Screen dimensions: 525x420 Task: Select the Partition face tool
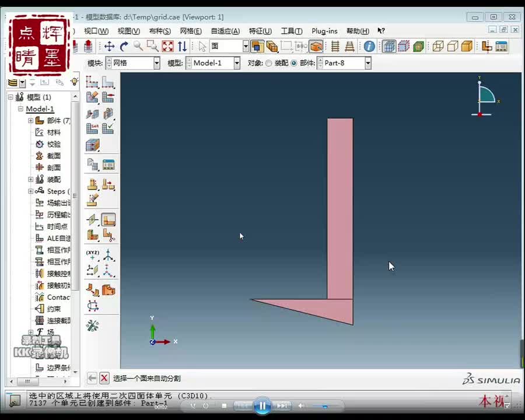(x=108, y=220)
